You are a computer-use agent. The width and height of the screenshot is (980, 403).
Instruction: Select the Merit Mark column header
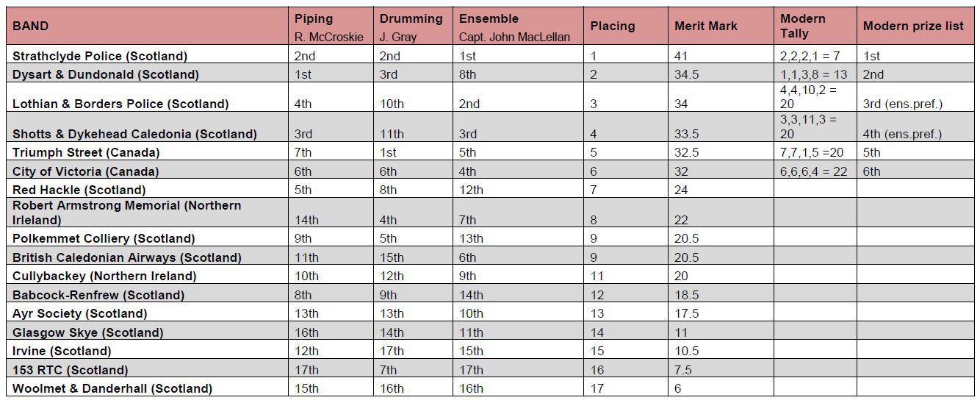(721, 26)
